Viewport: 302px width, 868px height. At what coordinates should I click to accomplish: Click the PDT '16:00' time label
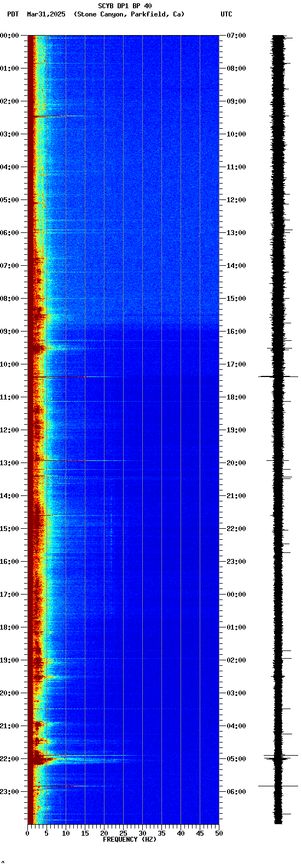pyautogui.click(x=9, y=562)
